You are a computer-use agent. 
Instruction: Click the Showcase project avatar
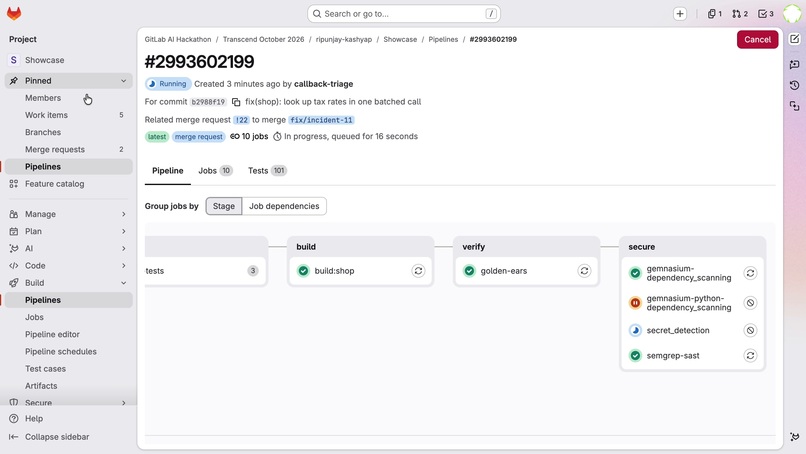(14, 60)
